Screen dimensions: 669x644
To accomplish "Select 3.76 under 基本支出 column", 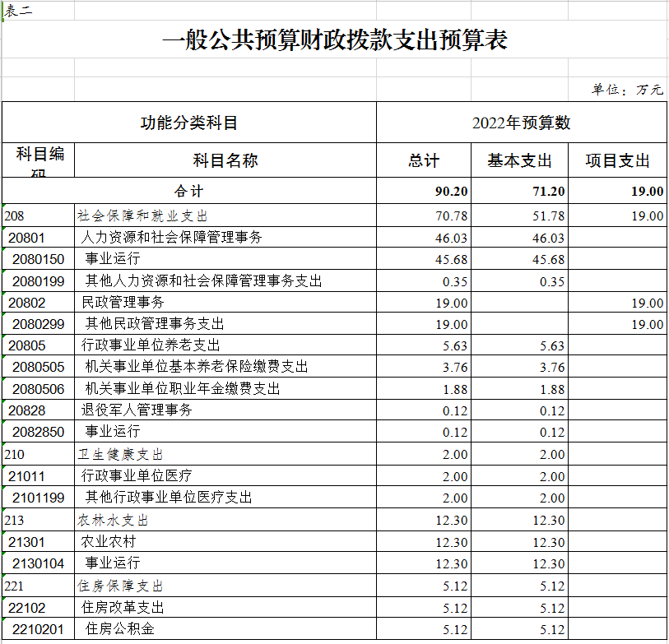I will (552, 367).
